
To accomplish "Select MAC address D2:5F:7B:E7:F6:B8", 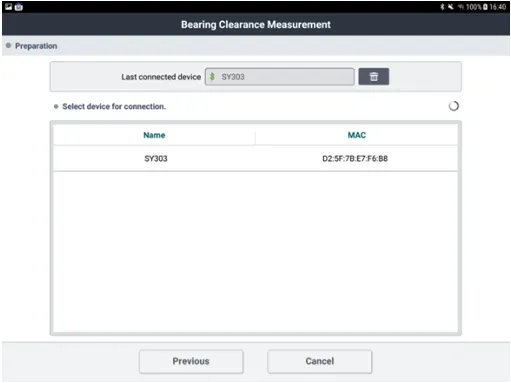I will (355, 158).
